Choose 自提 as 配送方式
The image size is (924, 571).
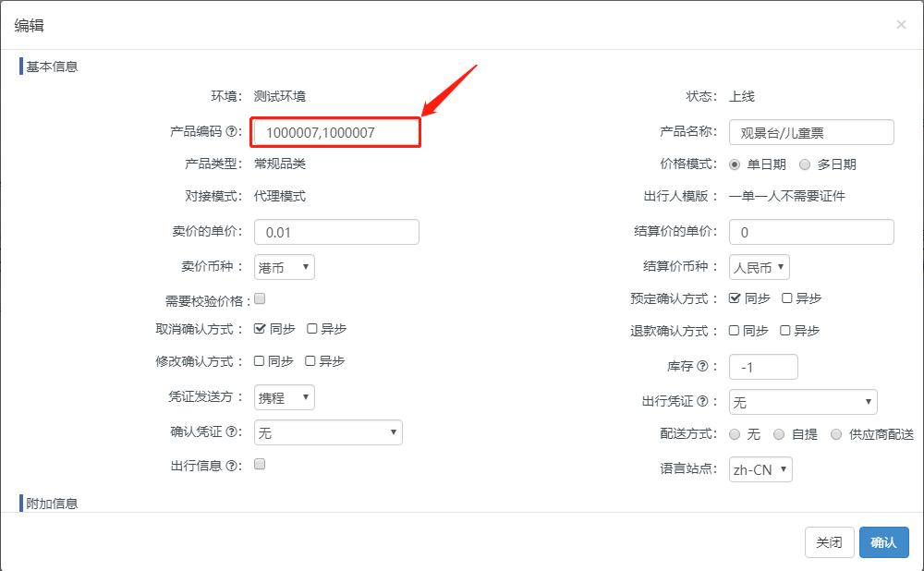point(779,434)
